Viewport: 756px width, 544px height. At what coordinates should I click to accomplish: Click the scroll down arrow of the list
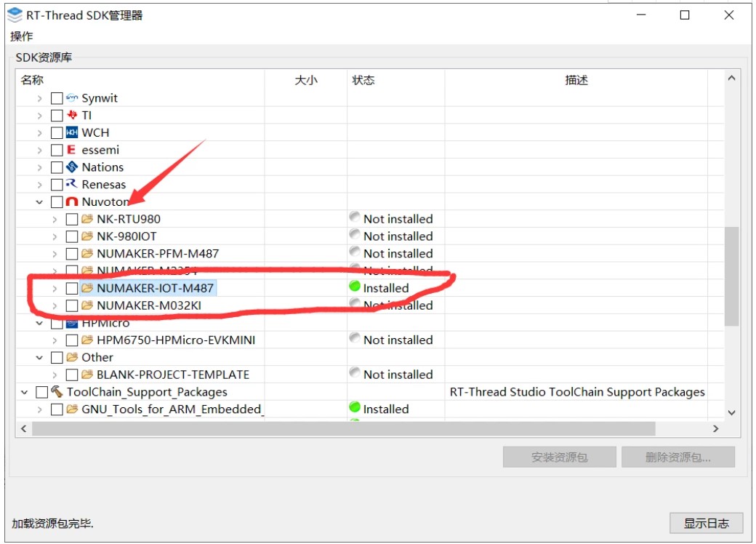click(x=731, y=413)
